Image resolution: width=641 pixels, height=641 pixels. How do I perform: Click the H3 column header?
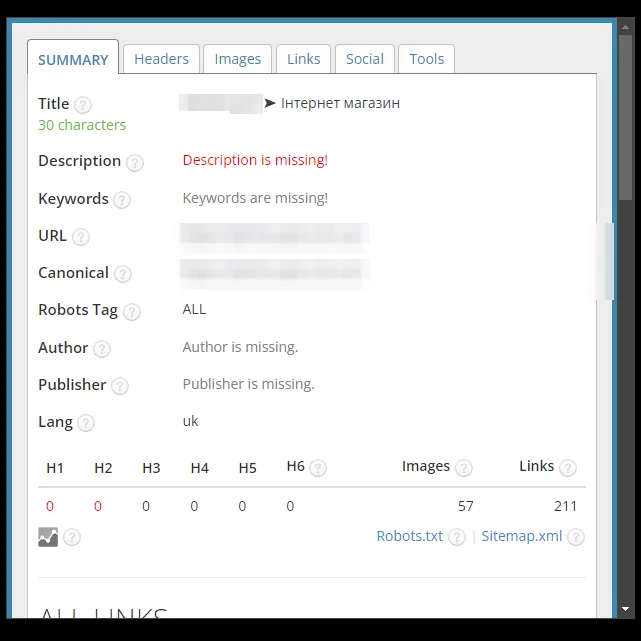coord(151,468)
